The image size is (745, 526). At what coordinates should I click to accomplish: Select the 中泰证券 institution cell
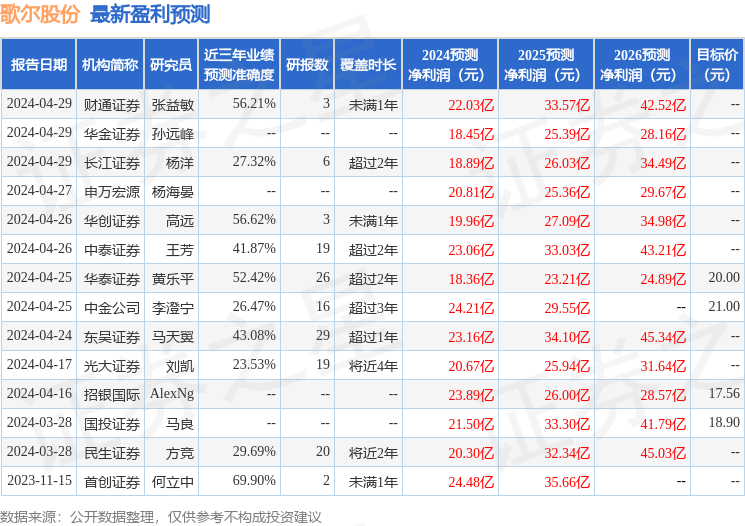click(112, 249)
